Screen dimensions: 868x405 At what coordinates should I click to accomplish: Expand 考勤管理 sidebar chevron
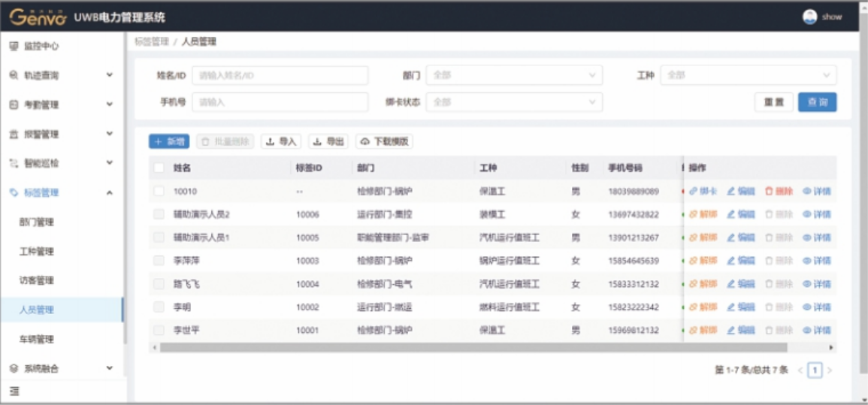(110, 104)
